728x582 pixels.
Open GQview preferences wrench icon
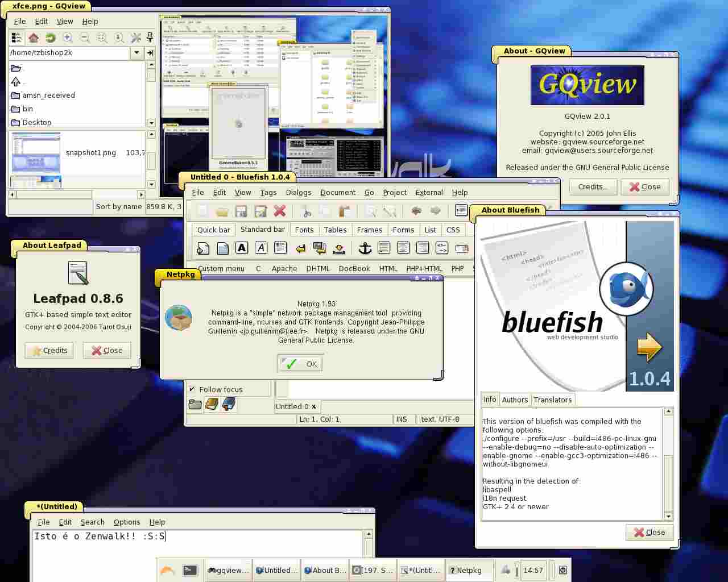tap(136, 38)
